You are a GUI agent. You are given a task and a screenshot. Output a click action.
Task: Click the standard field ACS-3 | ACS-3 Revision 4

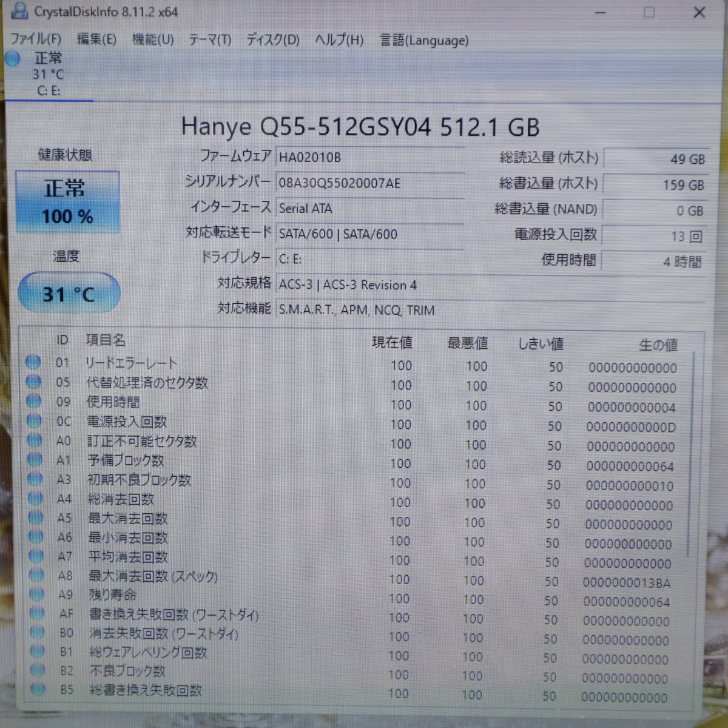coord(490,285)
